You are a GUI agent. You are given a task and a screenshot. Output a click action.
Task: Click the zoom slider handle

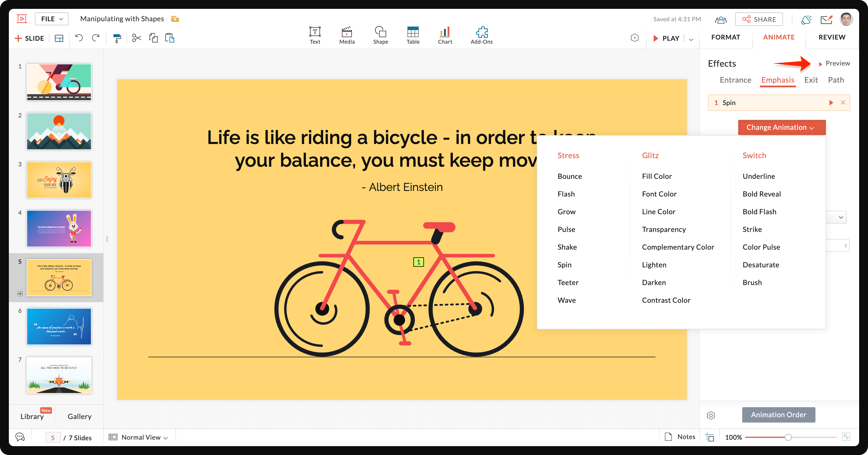coord(788,437)
